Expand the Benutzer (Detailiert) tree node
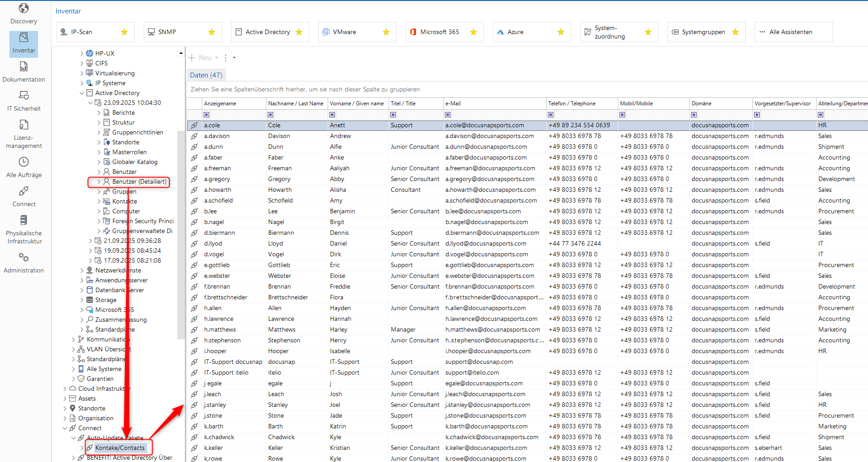The height and width of the screenshot is (462, 868). click(x=99, y=182)
